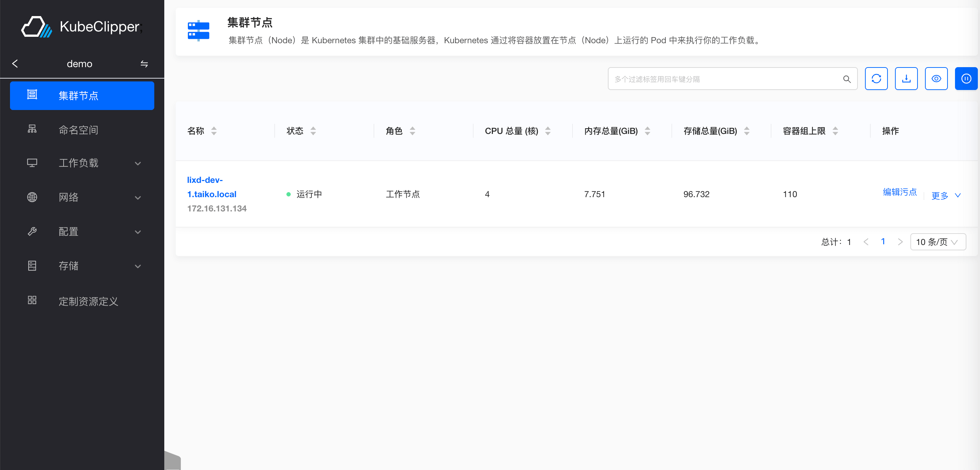Sort by CPU 总量 column
980x470 pixels.
pyautogui.click(x=547, y=131)
